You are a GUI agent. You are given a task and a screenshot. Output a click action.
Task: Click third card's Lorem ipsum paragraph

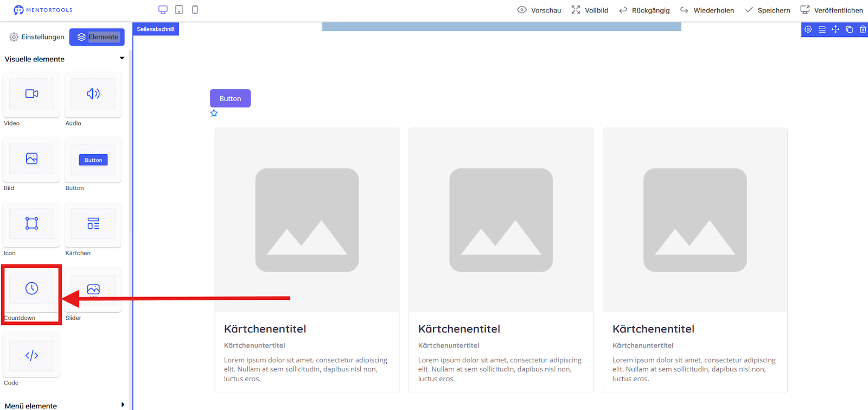point(694,369)
